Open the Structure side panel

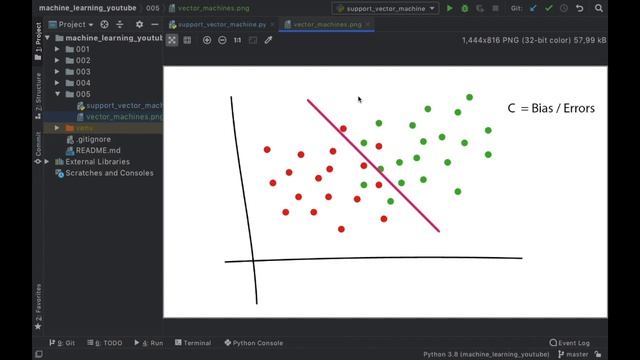click(x=38, y=96)
